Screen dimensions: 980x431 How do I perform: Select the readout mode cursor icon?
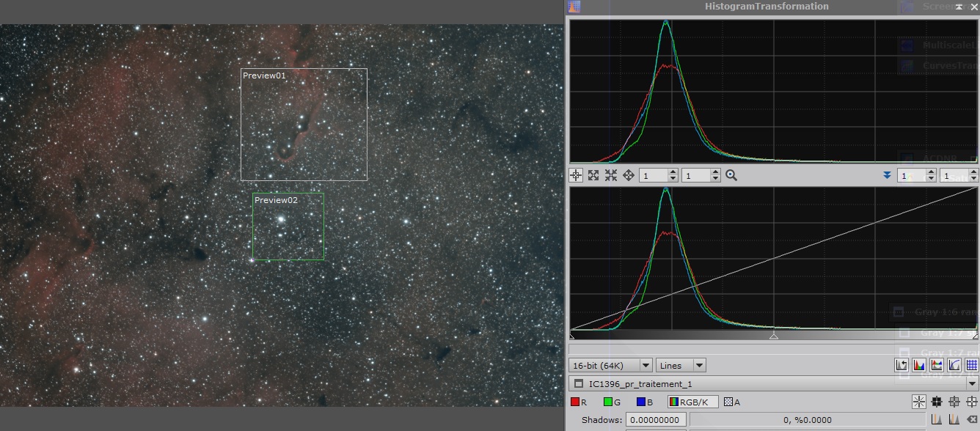[x=576, y=175]
